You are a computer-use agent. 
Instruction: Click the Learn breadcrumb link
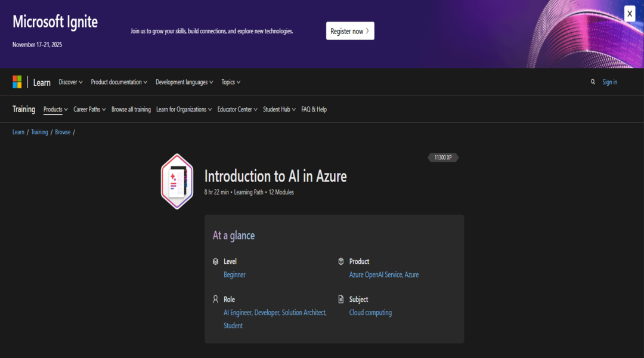(x=18, y=132)
